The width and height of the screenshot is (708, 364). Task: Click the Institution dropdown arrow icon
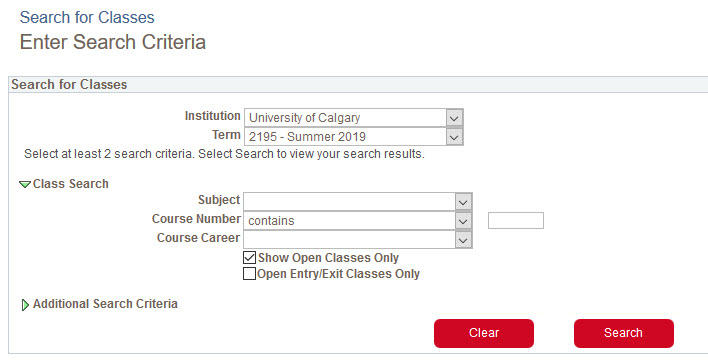coord(454,118)
